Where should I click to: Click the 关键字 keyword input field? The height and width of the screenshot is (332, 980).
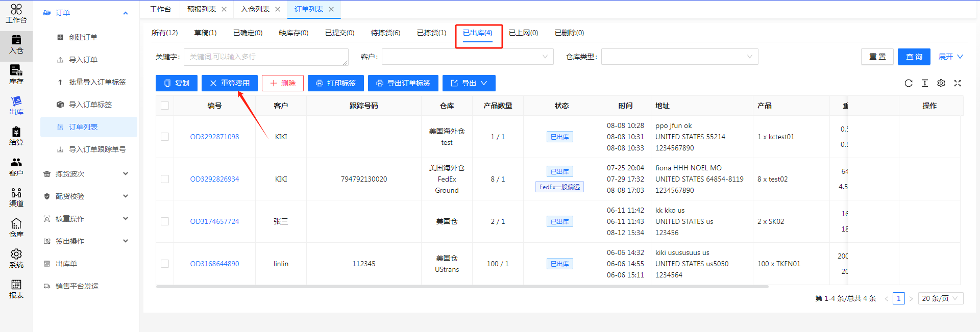(265, 57)
